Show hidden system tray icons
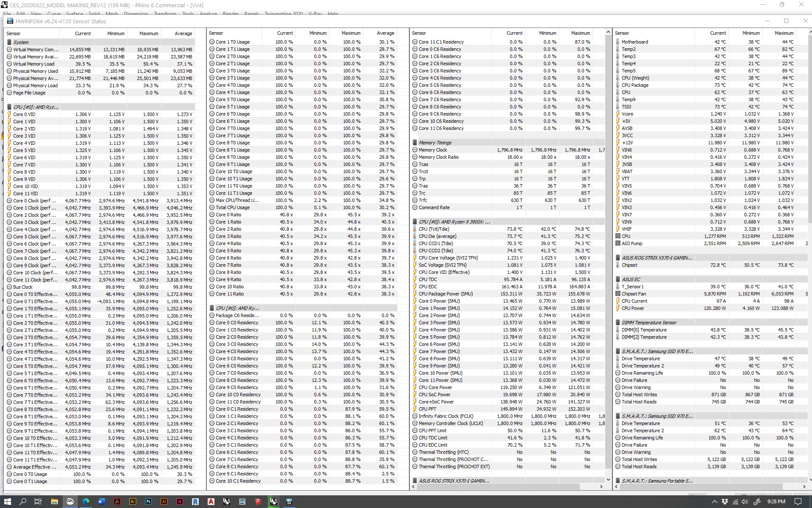This screenshot has width=812, height=508. pyautogui.click(x=715, y=502)
